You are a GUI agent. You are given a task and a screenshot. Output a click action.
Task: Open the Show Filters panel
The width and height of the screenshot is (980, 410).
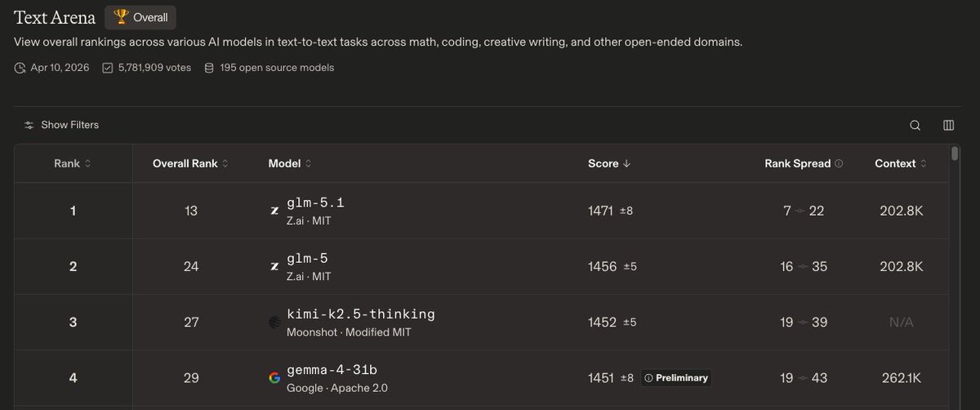click(x=69, y=125)
